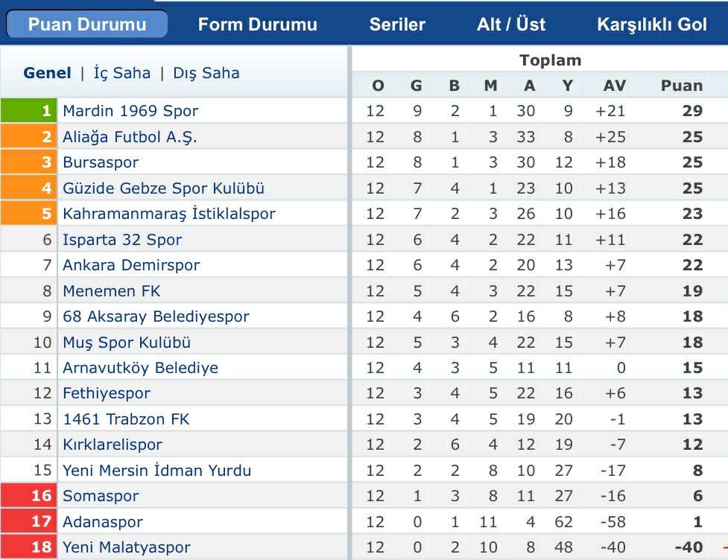728x560 pixels.
Task: Switch to the Form Durumu tab
Action: [256, 23]
